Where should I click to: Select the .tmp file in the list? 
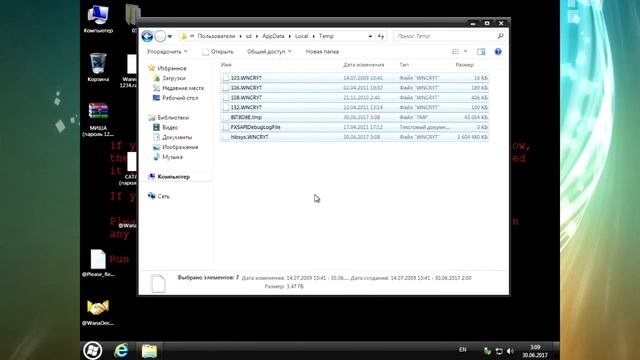tap(354, 117)
